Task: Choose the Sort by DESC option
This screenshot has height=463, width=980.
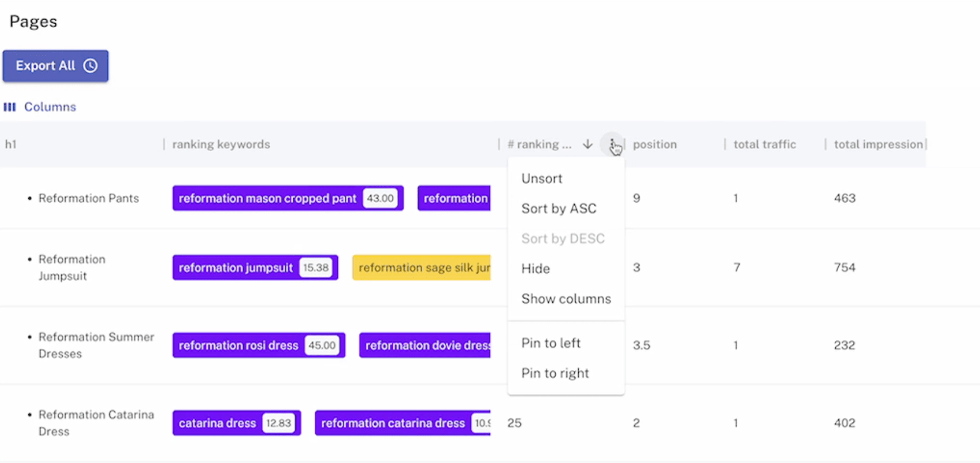Action: point(563,238)
